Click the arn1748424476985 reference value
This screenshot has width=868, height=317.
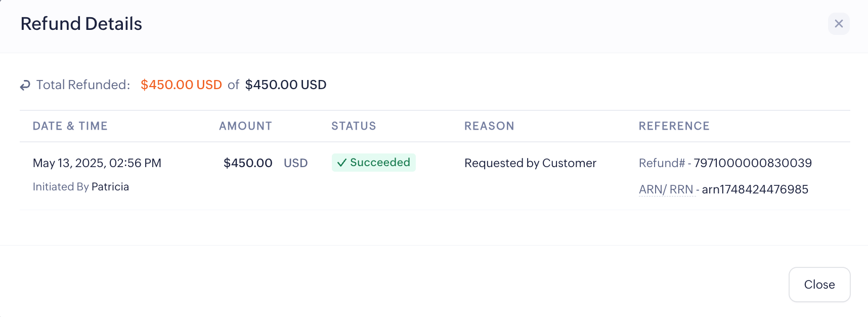click(x=755, y=189)
